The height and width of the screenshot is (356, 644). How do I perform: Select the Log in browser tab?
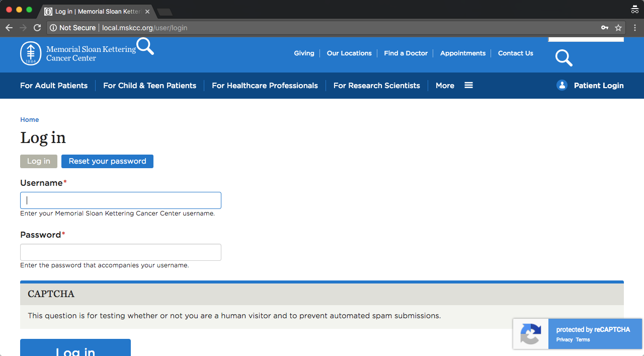[97, 12]
